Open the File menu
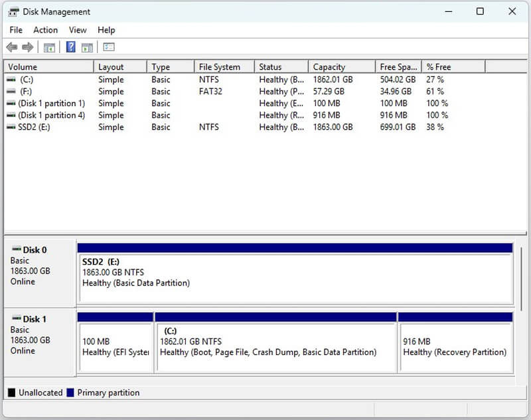 click(16, 30)
